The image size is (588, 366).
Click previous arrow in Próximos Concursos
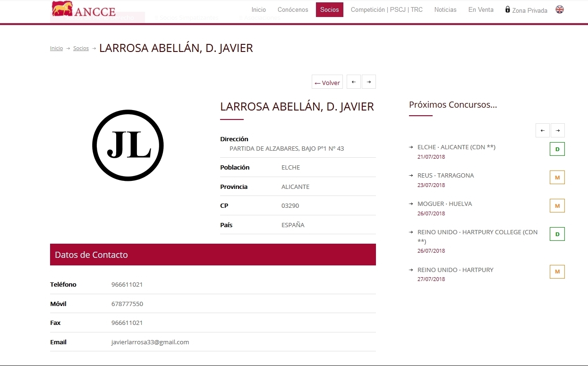542,130
